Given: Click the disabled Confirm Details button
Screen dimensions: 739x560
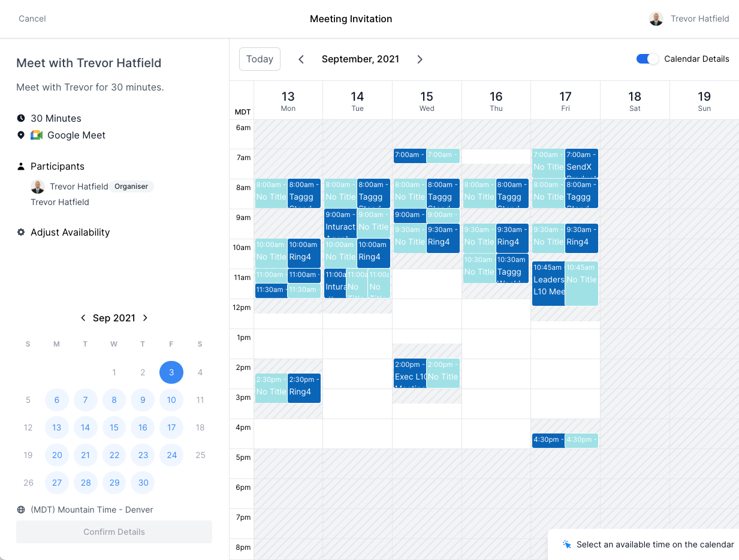Looking at the screenshot, I should 114,532.
